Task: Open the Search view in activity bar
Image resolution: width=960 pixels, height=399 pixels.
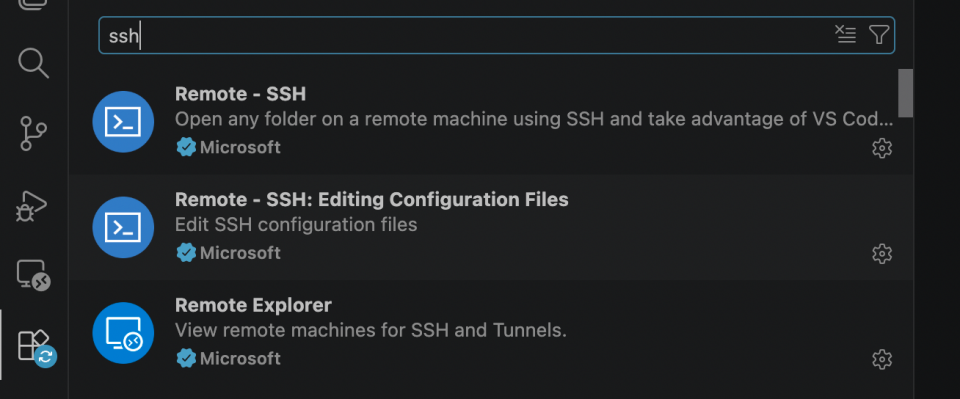Action: pyautogui.click(x=33, y=64)
